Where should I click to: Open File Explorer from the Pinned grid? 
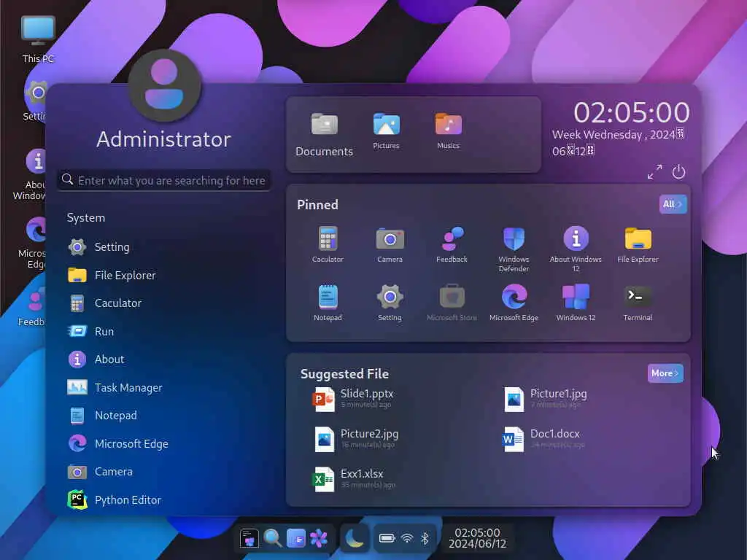(638, 245)
